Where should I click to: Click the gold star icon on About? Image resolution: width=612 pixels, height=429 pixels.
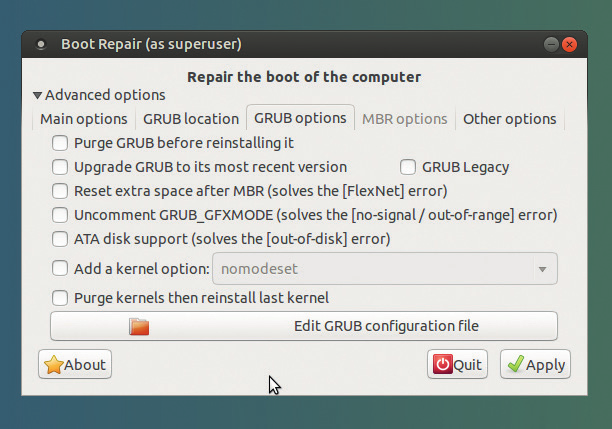tap(53, 365)
